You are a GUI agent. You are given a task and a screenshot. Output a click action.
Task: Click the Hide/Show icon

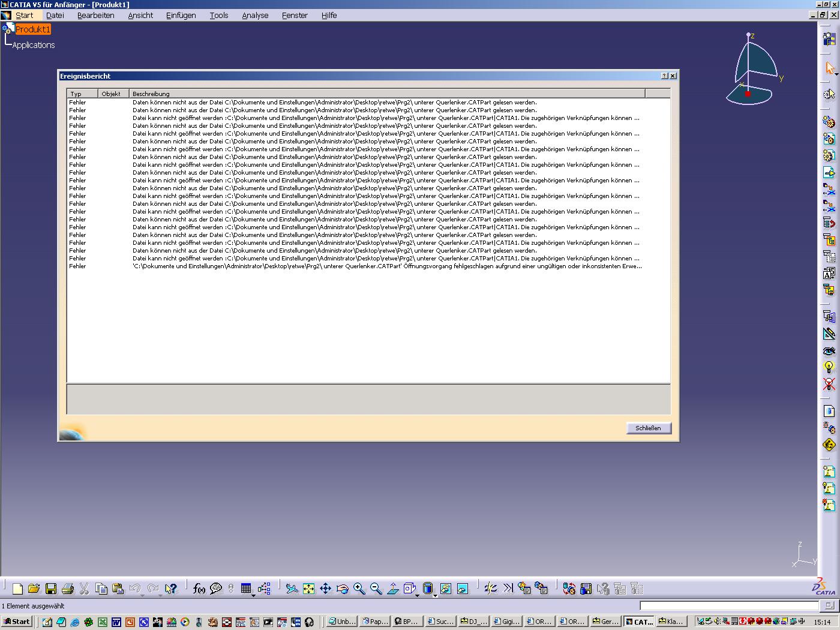coord(445,589)
